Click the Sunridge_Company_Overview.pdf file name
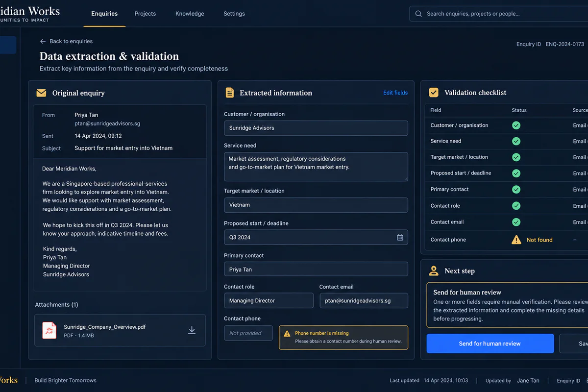The height and width of the screenshot is (392, 588). pyautogui.click(x=105, y=327)
